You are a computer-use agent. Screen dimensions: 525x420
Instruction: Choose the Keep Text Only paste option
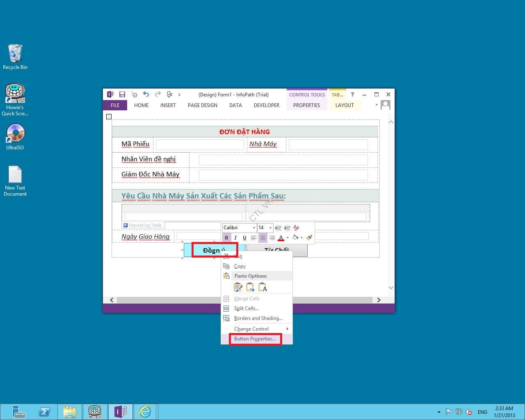click(x=263, y=288)
